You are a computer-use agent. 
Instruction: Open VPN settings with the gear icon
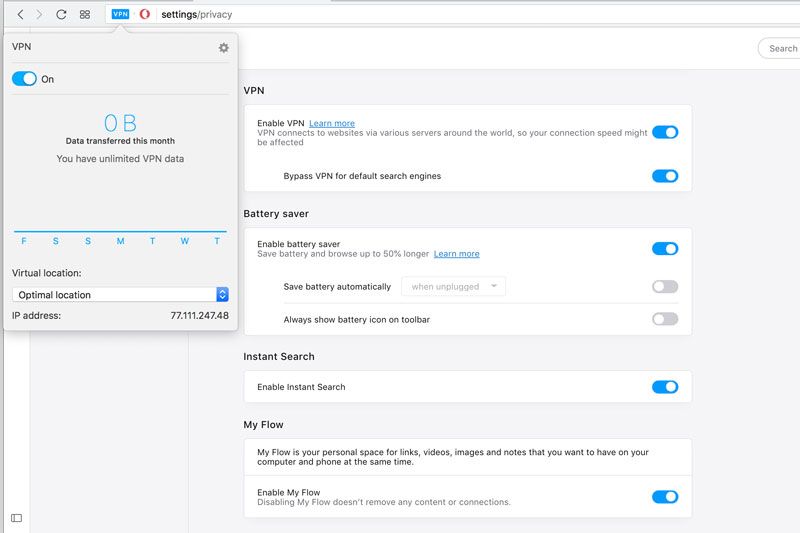tap(223, 48)
